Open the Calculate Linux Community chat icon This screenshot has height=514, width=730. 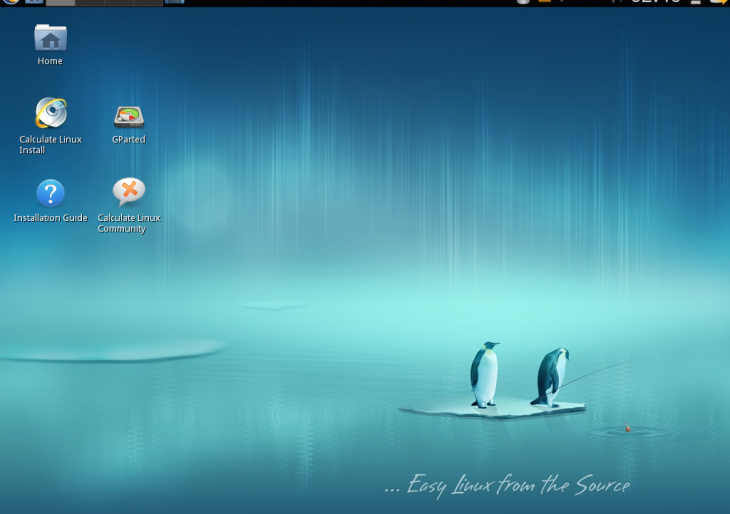click(x=129, y=191)
